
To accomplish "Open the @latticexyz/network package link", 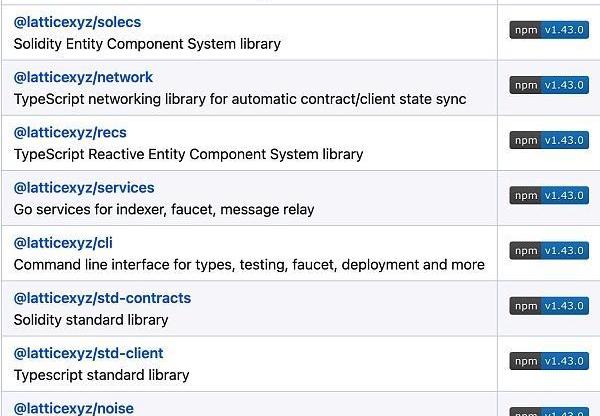I will coord(83,77).
